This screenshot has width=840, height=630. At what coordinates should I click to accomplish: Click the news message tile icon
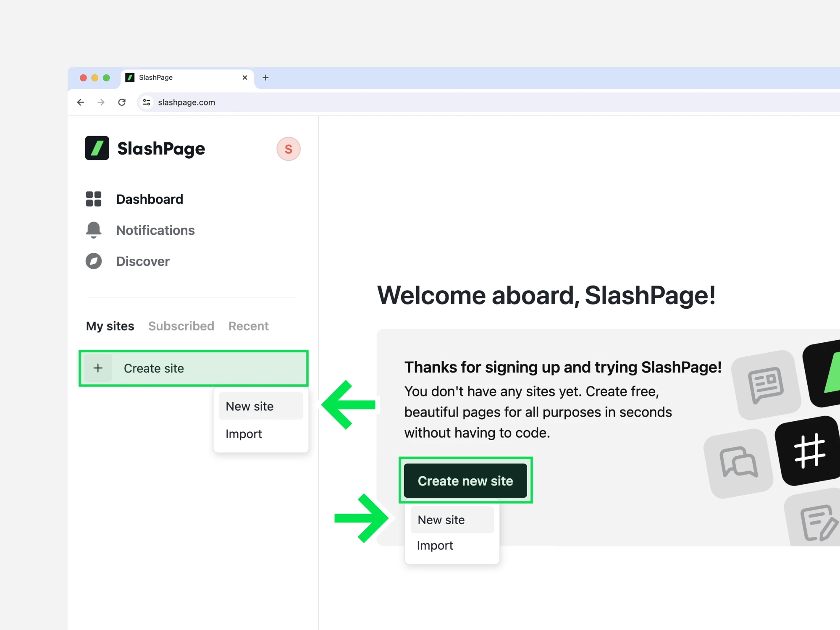pyautogui.click(x=766, y=385)
